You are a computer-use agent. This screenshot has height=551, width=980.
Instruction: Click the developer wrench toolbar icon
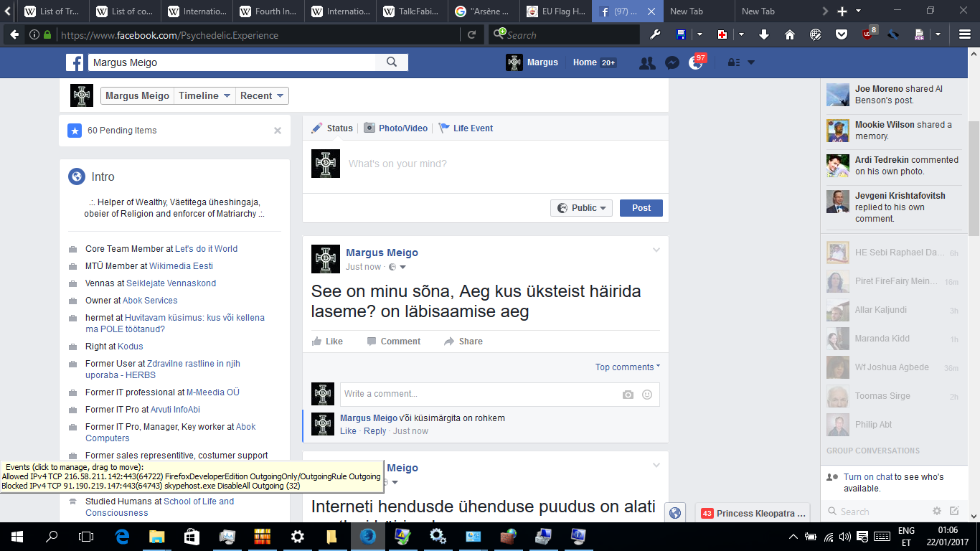[x=654, y=34]
